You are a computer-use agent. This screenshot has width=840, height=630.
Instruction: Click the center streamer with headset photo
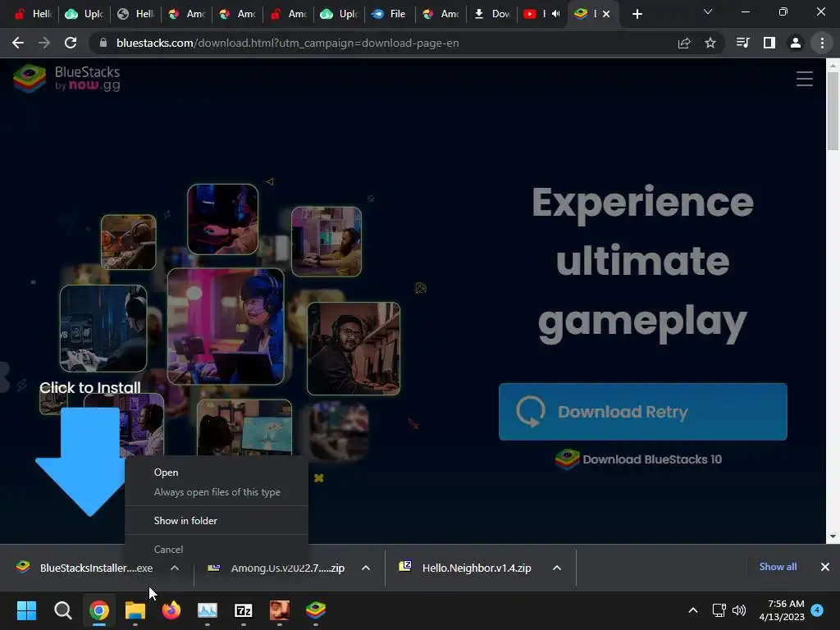coord(226,326)
